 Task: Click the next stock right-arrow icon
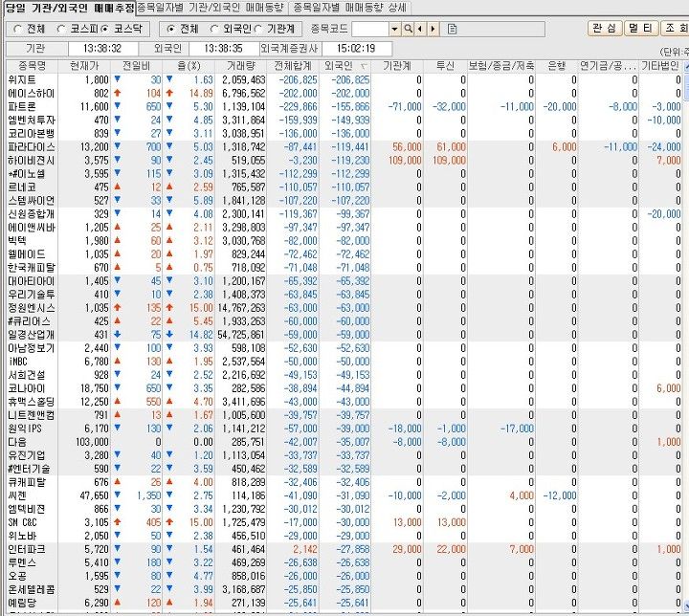click(x=433, y=29)
